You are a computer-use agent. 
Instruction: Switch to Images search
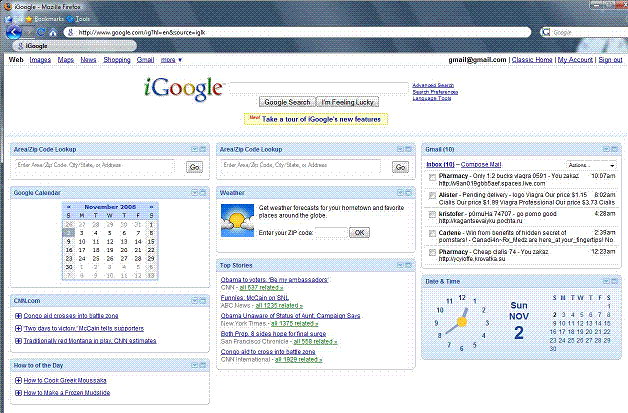[40, 60]
